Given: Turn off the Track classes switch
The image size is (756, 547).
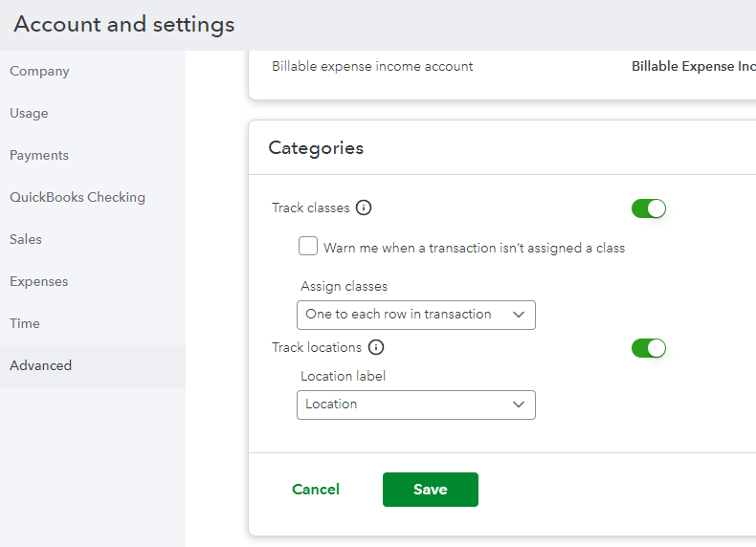Looking at the screenshot, I should coord(648,208).
